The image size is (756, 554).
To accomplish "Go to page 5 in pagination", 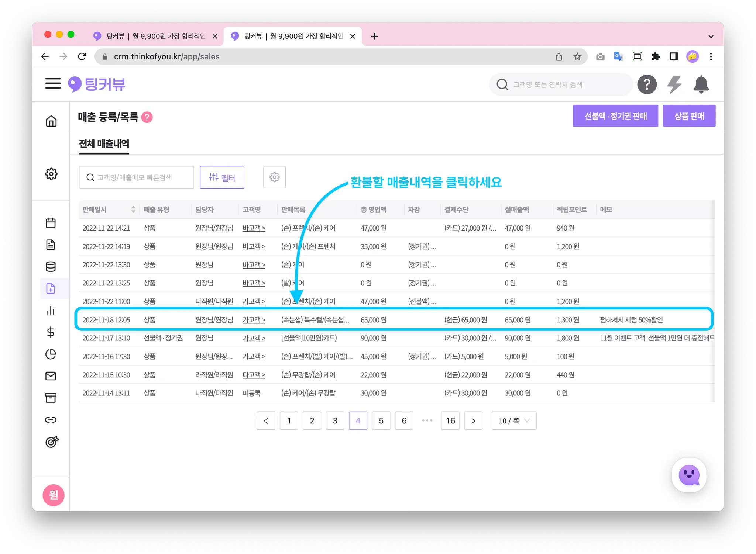I will [381, 421].
